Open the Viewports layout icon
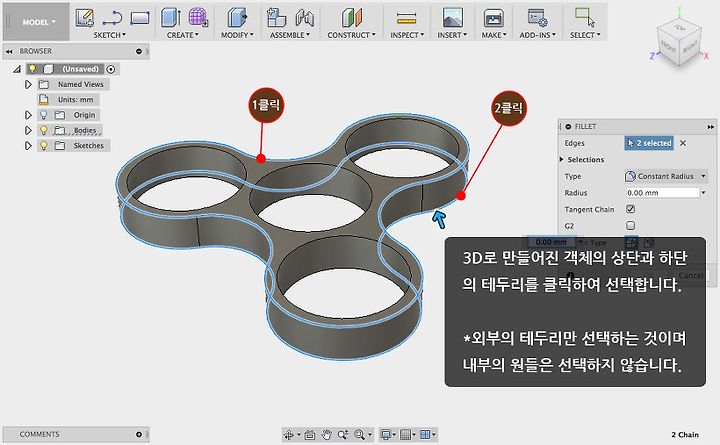720x445 pixels. 425,434
